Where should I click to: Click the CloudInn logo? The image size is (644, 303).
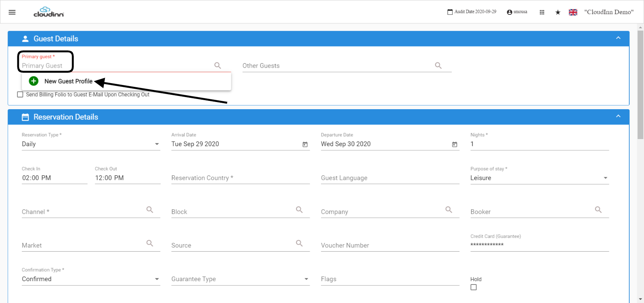[49, 12]
